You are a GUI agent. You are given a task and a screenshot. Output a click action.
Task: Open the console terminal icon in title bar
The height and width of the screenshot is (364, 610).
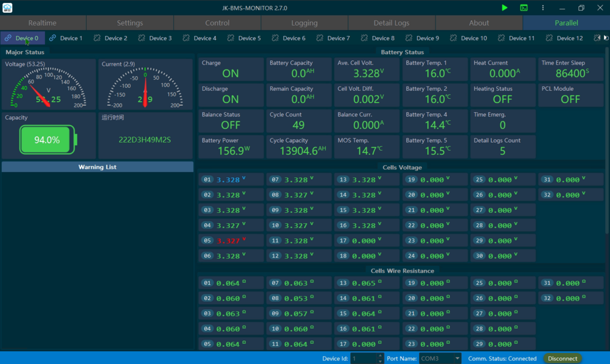pos(524,8)
